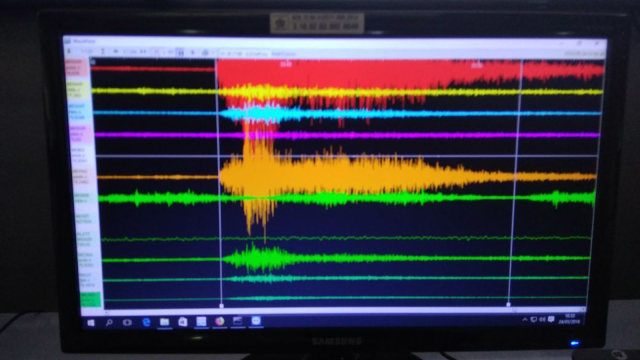Open taskbar search magnifier
The image size is (640, 360).
point(109,323)
